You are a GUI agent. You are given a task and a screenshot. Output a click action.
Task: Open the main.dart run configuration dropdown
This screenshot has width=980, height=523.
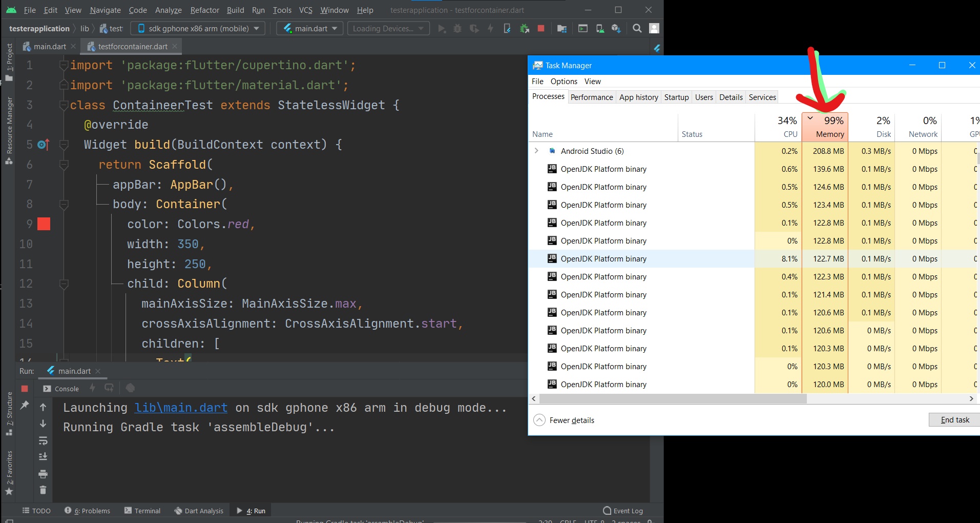309,28
